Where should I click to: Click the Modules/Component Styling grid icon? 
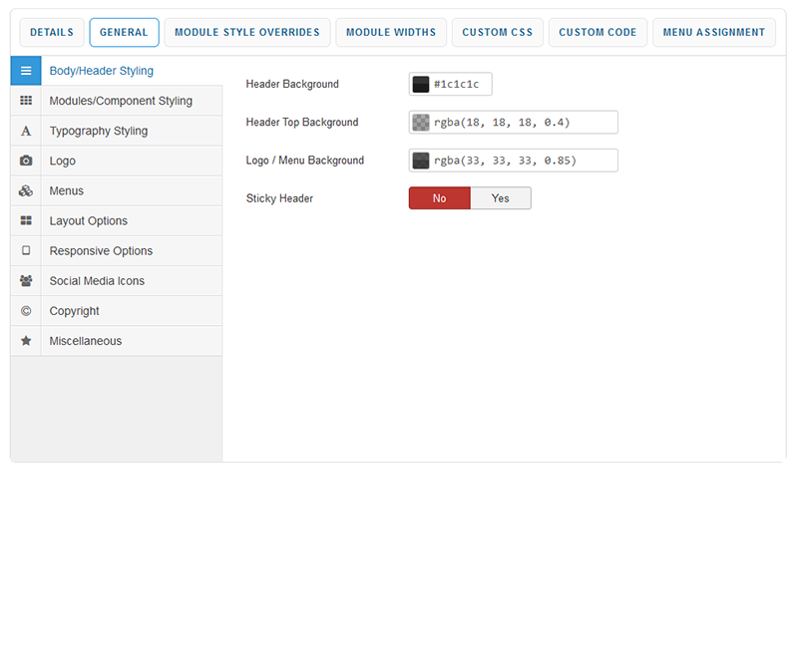tap(26, 101)
